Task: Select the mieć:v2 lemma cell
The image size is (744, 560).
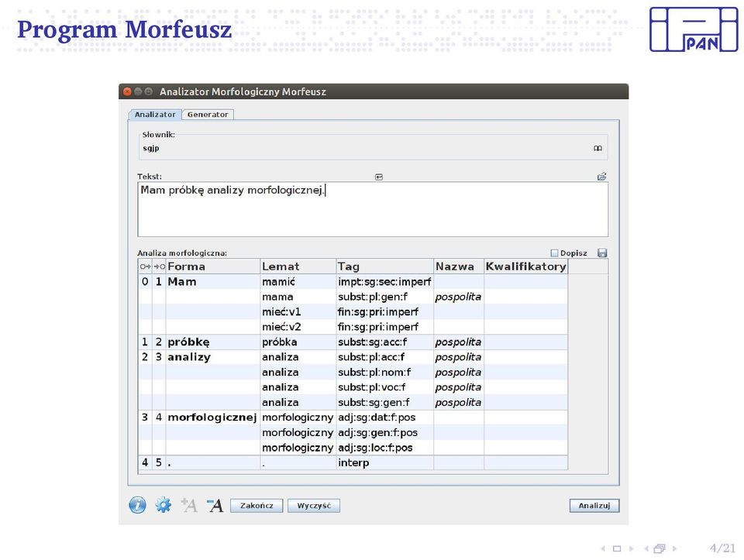Action: [298, 327]
